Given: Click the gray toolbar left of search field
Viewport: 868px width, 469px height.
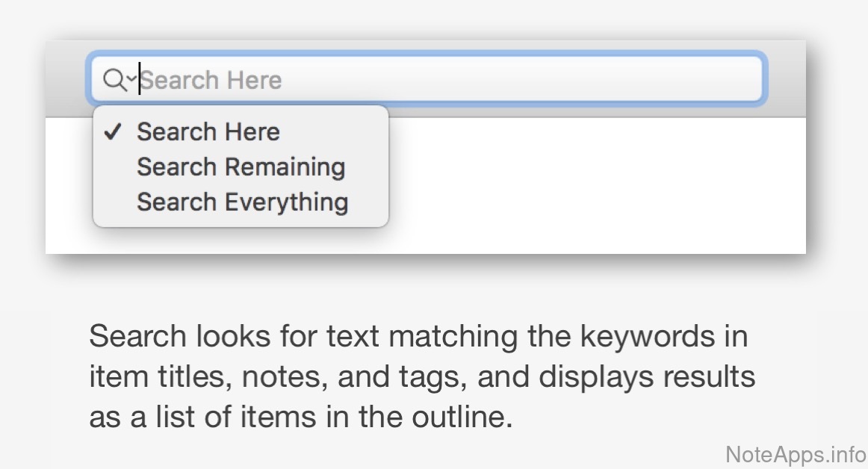Looking at the screenshot, I should click(67, 78).
